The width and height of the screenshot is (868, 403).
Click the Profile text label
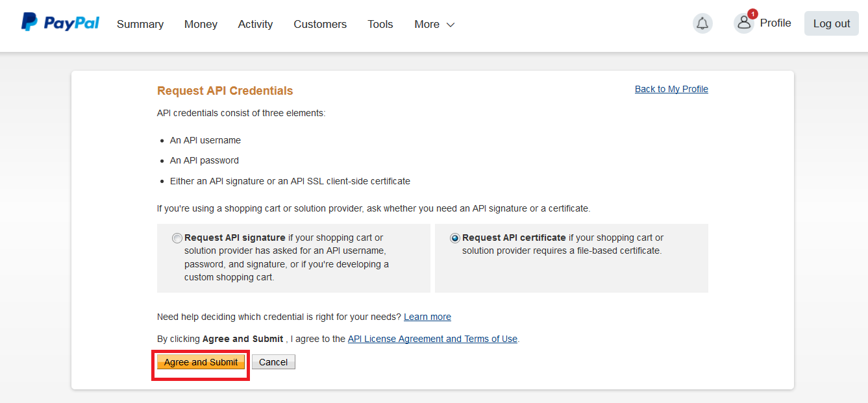(776, 23)
